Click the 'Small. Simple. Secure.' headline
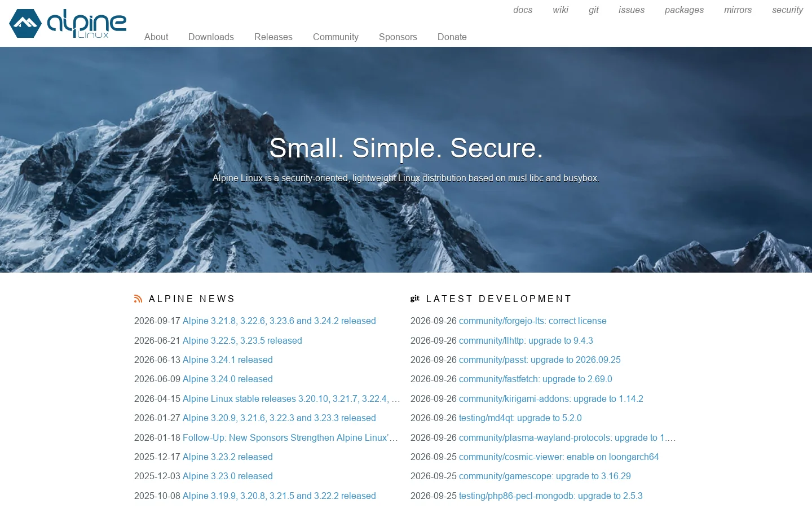The width and height of the screenshot is (812, 508). pos(406,148)
